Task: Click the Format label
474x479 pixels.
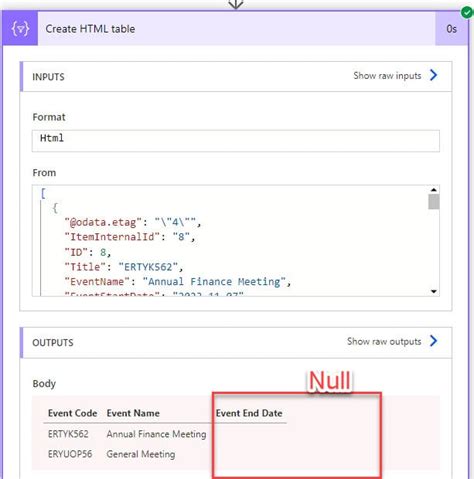Action: [x=49, y=117]
